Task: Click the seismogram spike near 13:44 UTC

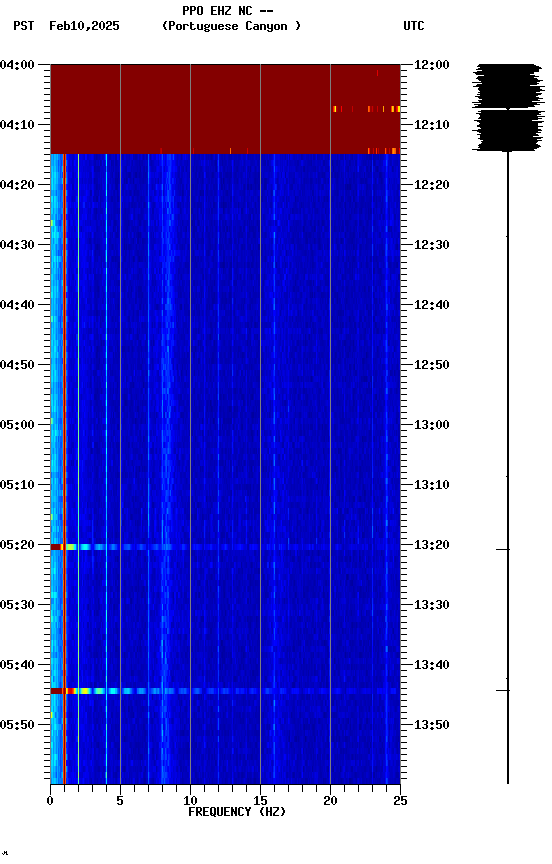Action: tap(502, 690)
